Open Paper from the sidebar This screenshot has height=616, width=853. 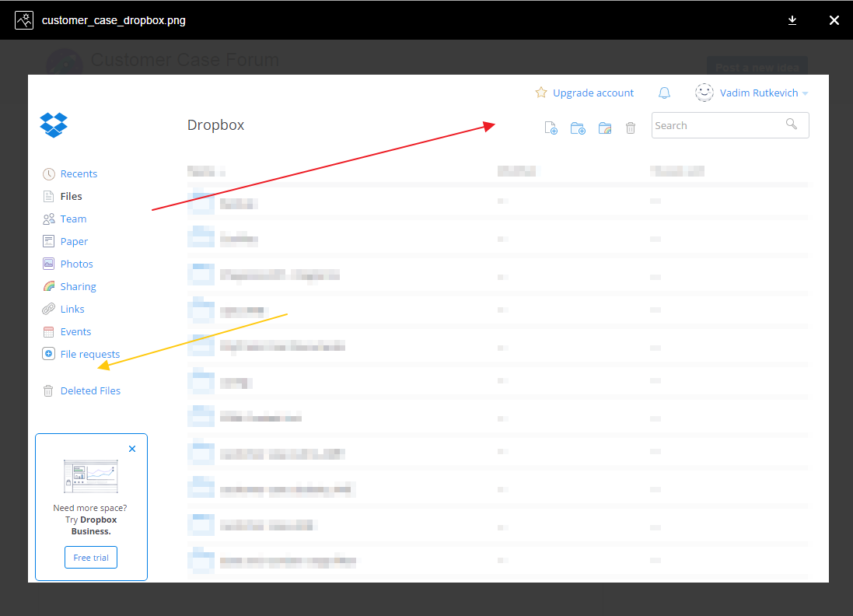[x=74, y=242]
